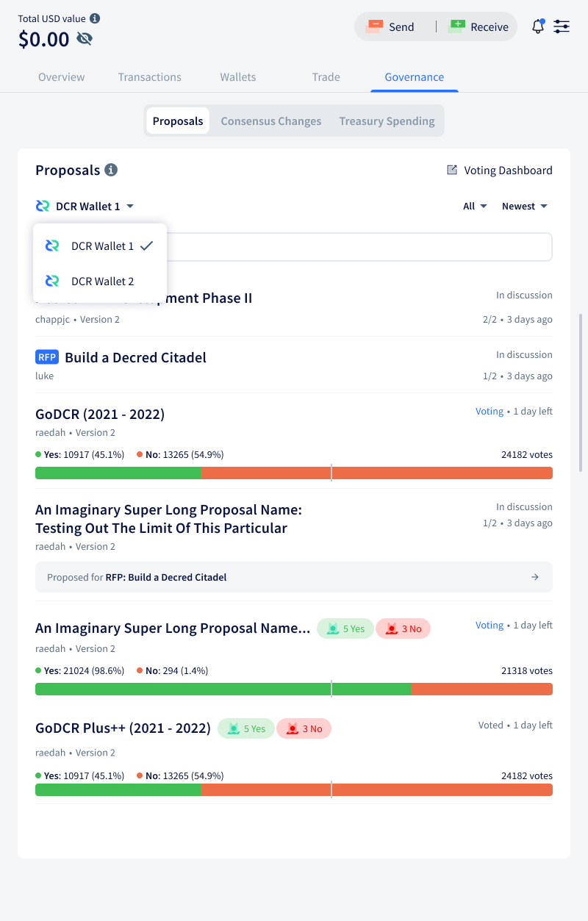Click the info icon beside Total USD value
The height and width of the screenshot is (921, 588).
tap(96, 18)
